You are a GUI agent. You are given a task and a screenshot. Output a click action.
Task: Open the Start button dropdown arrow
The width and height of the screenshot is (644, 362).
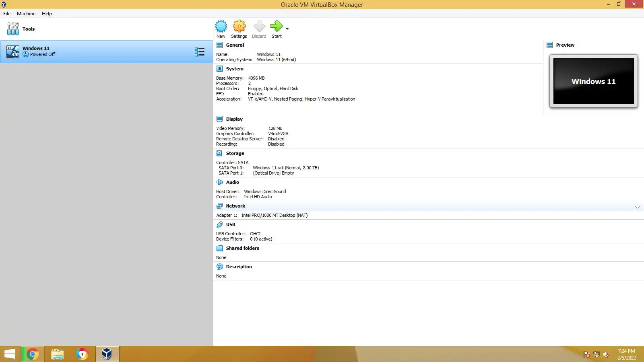287,29
